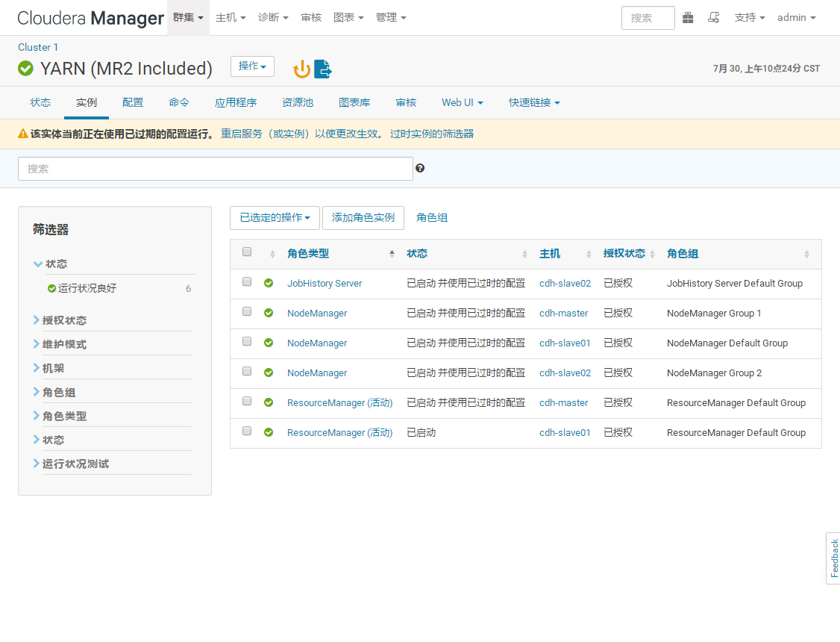Click the YARN service green health icon
Screen dimensions: 840x642
pos(25,69)
